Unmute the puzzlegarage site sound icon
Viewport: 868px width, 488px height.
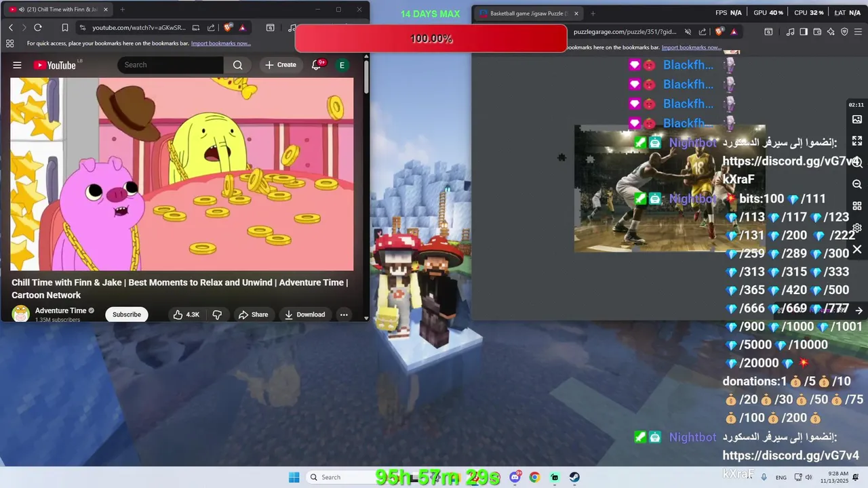[x=688, y=31]
